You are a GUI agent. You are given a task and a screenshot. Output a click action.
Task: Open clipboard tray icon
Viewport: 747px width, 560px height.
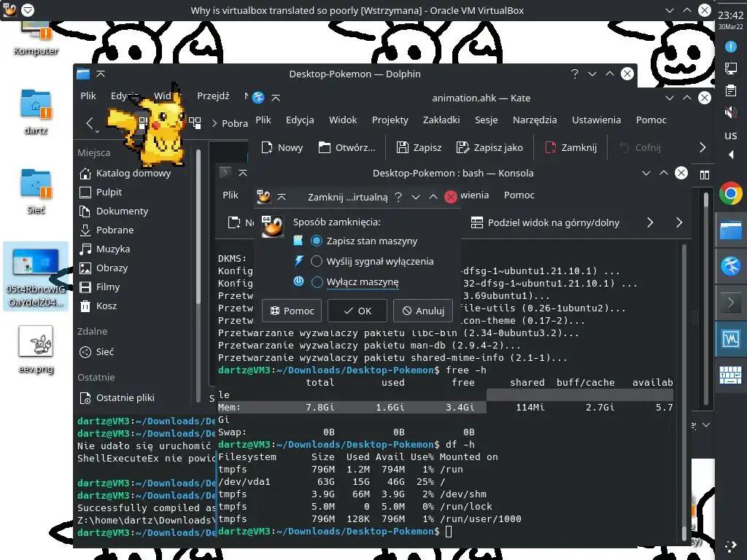click(x=730, y=90)
